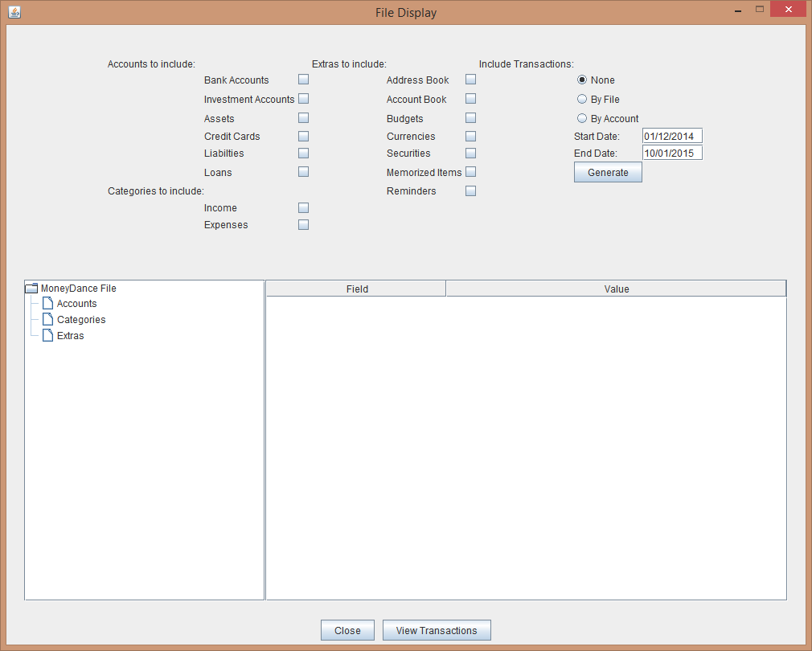Click the Categories to include heading
This screenshot has width=812, height=651.
tap(156, 191)
